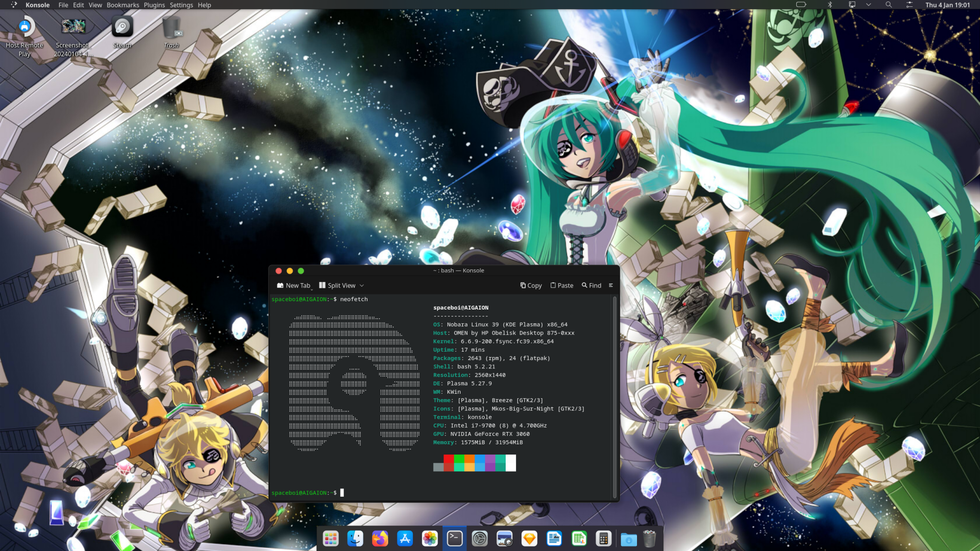Launch Firefox from the dock
The height and width of the screenshot is (551, 980).
click(380, 539)
